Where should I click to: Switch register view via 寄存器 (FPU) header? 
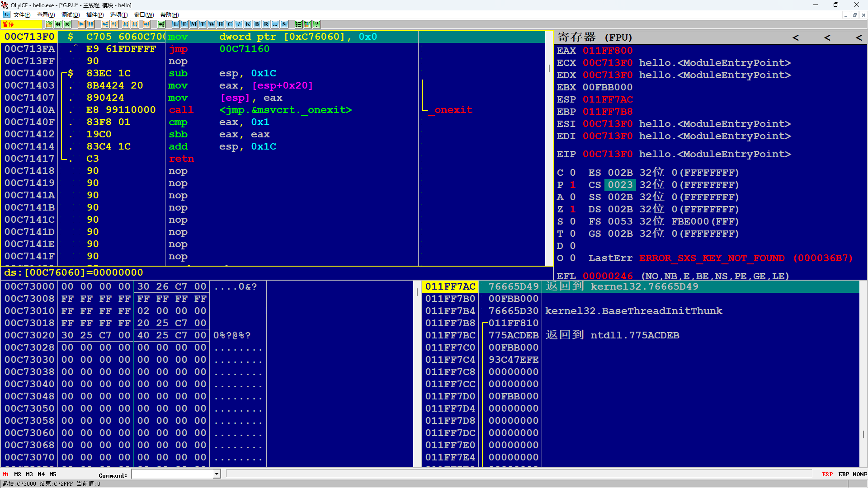(594, 37)
